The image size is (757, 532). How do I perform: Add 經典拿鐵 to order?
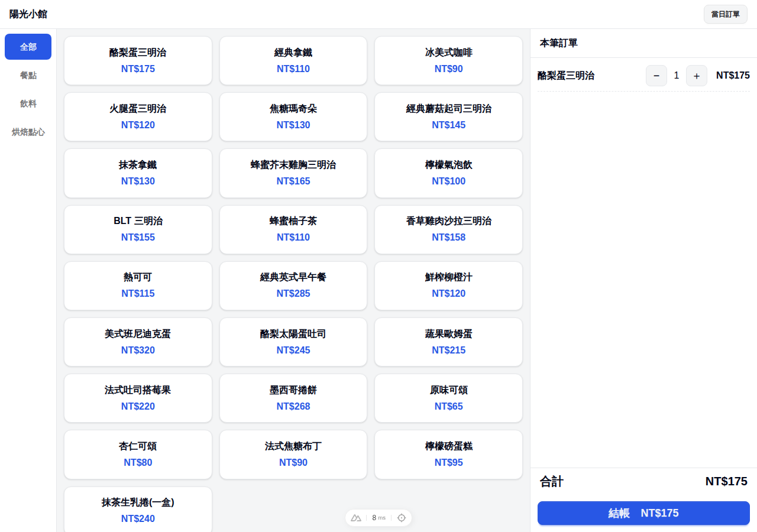(293, 60)
